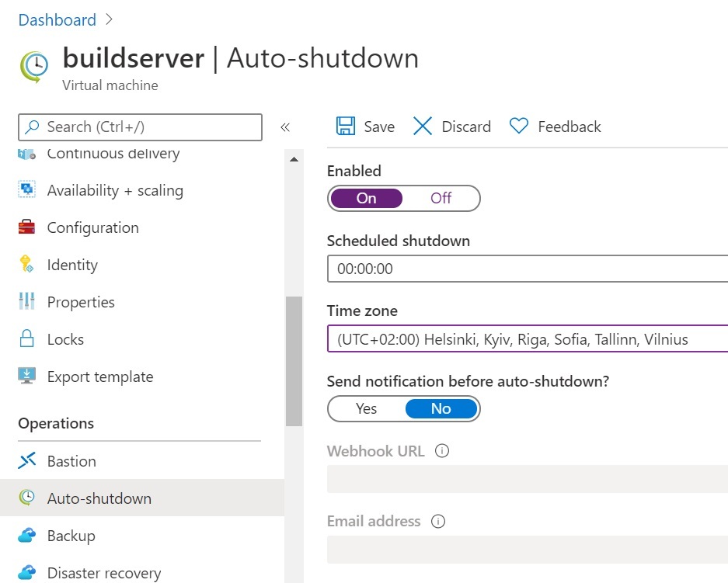Click the auto-shutdown clock icon beside buildserver title
Screen dimensions: 728x583
pos(34,68)
